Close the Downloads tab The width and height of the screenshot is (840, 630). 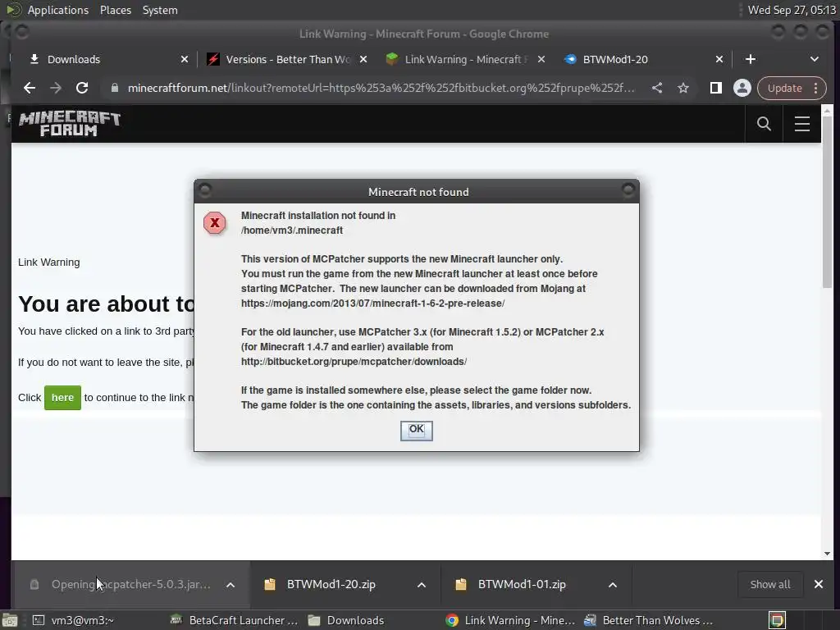(185, 59)
